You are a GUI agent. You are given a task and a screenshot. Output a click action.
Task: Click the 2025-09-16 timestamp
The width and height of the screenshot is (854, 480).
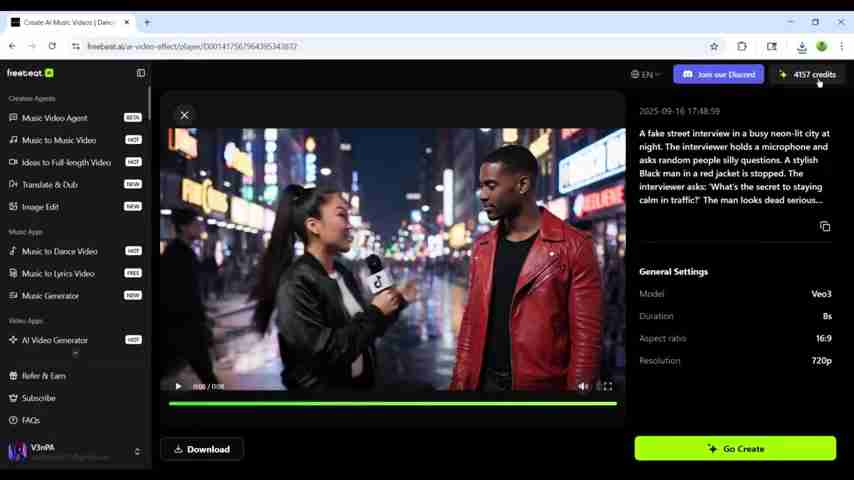point(679,111)
